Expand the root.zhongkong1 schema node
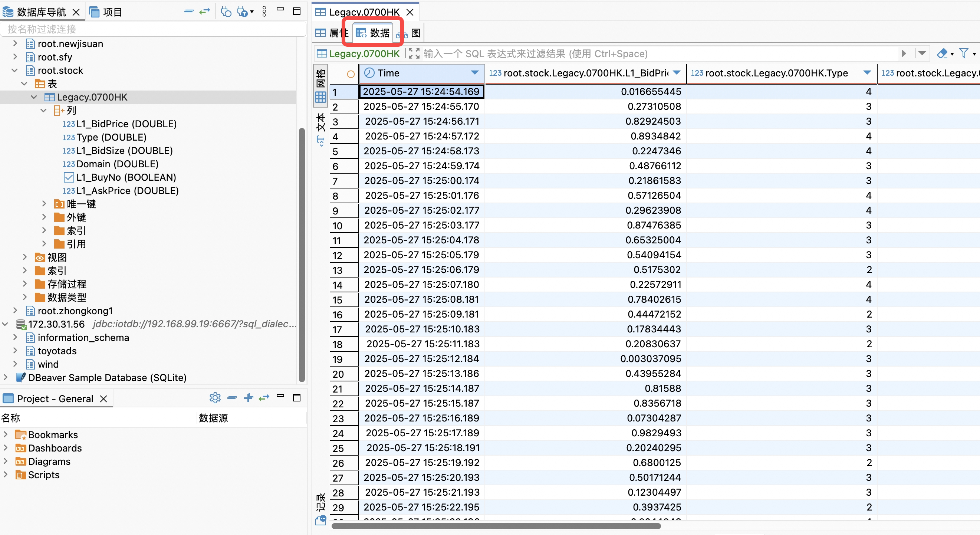This screenshot has width=980, height=535. coord(15,311)
